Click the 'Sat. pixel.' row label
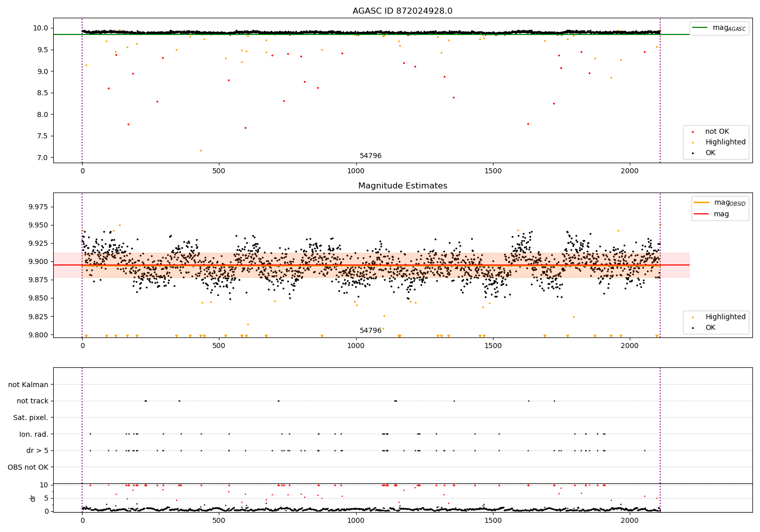The image size is (760, 532). click(x=31, y=417)
